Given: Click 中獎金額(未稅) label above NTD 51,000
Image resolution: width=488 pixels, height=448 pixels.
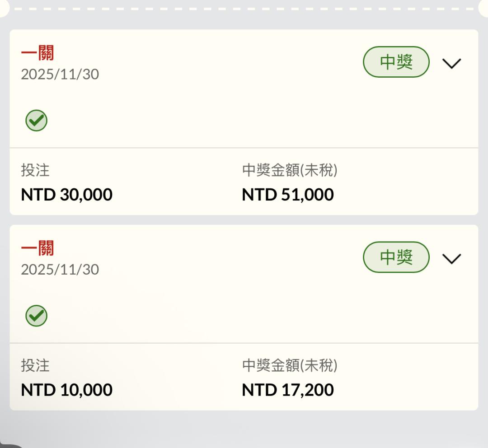Looking at the screenshot, I should click(290, 170).
